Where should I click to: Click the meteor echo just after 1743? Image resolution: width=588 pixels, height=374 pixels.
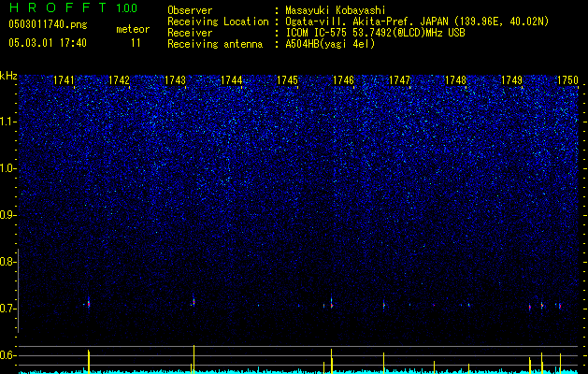(194, 300)
